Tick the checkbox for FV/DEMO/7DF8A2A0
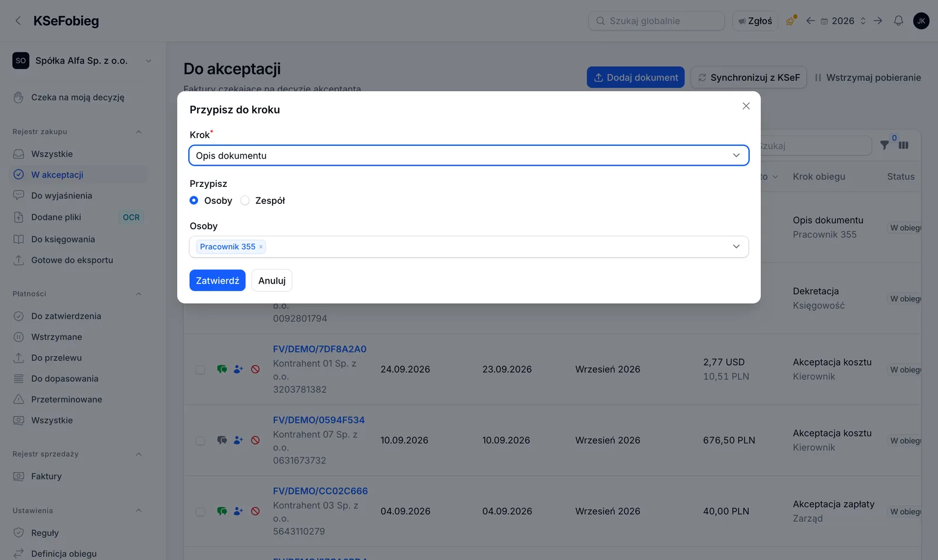This screenshot has height=560, width=938. [200, 370]
